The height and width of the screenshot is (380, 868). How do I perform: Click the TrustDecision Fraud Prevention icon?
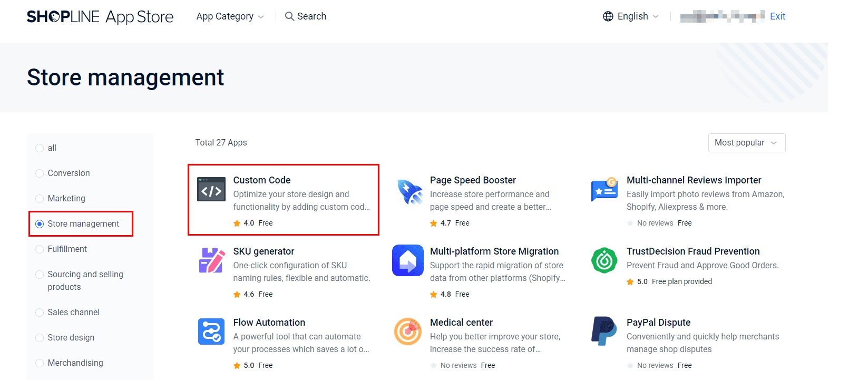604,260
